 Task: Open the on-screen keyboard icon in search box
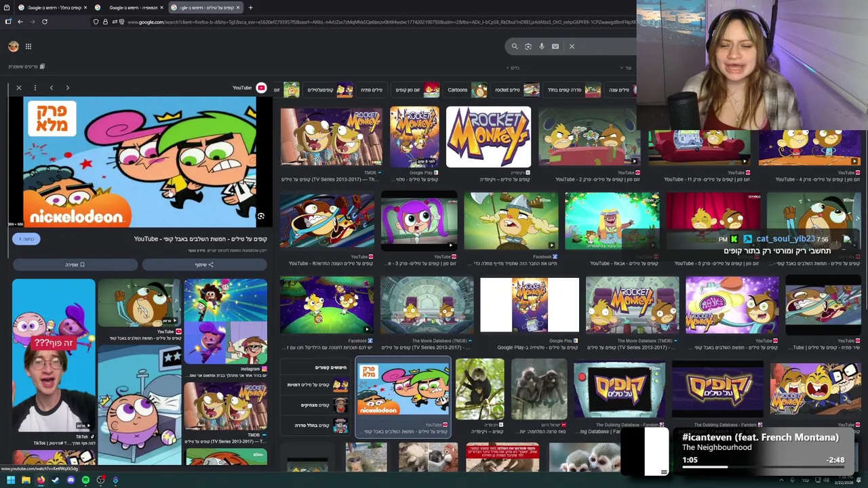(555, 46)
